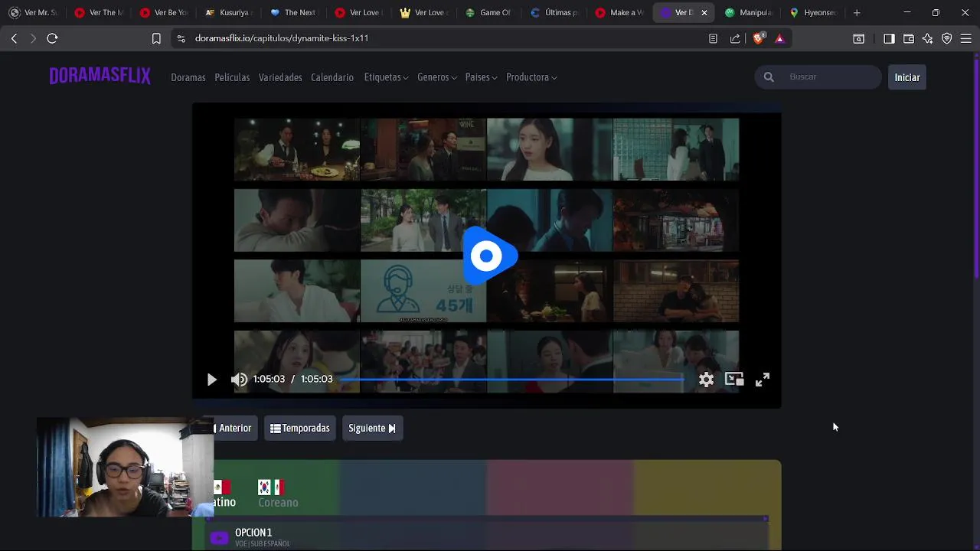The height and width of the screenshot is (551, 980).
Task: Open a new tab with plus button
Action: tap(857, 12)
